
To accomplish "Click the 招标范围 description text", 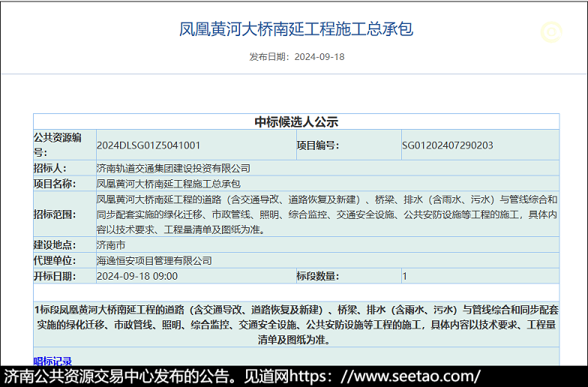I will point(327,214).
